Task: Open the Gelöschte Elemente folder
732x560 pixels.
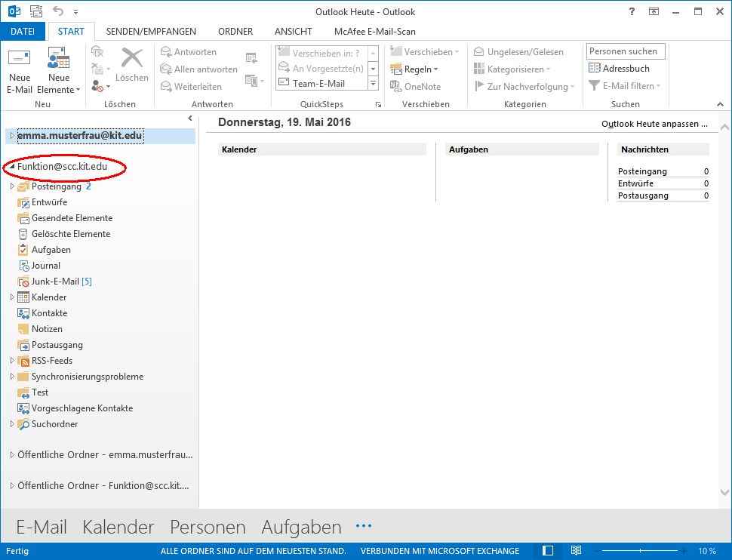Action: tap(71, 234)
